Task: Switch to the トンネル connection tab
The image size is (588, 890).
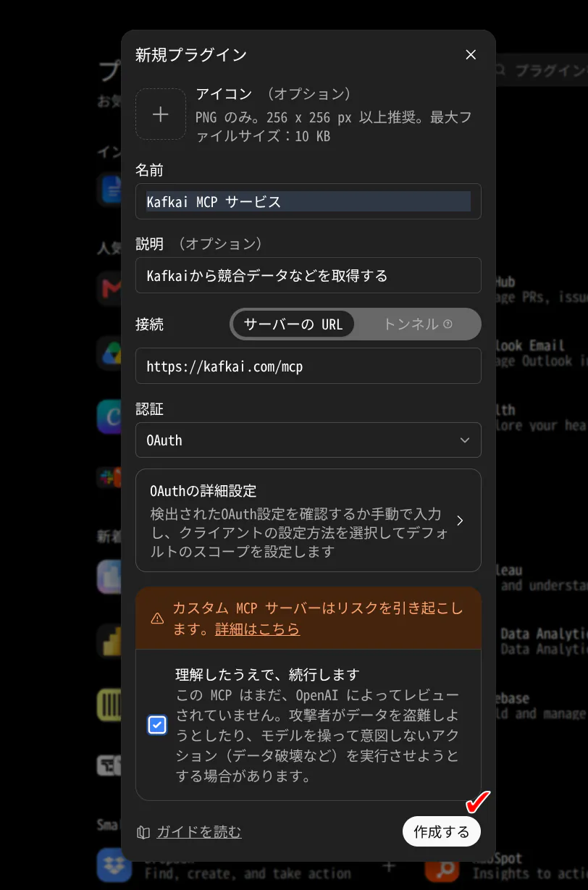Action: [417, 324]
